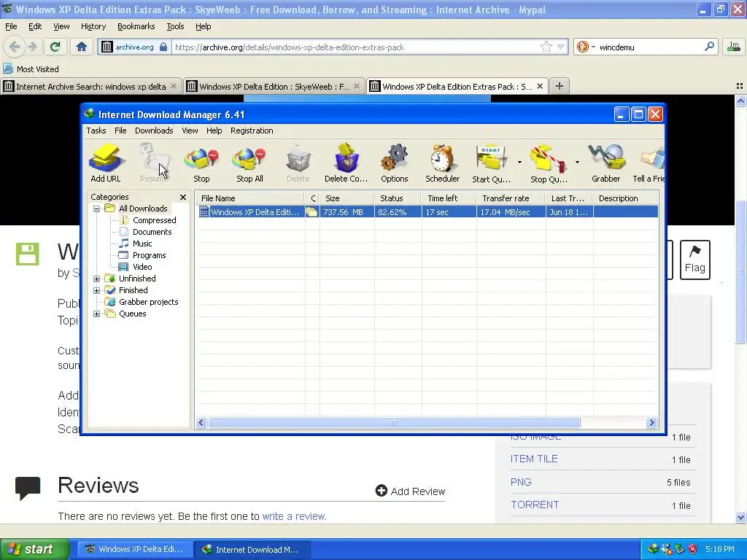Click the Stop Queue icon

point(549,163)
